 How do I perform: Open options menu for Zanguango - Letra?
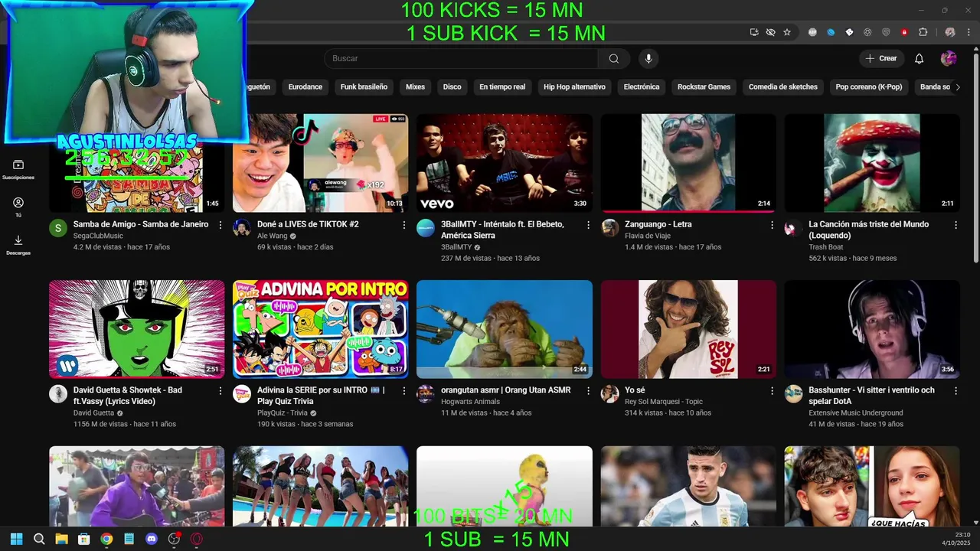772,225
